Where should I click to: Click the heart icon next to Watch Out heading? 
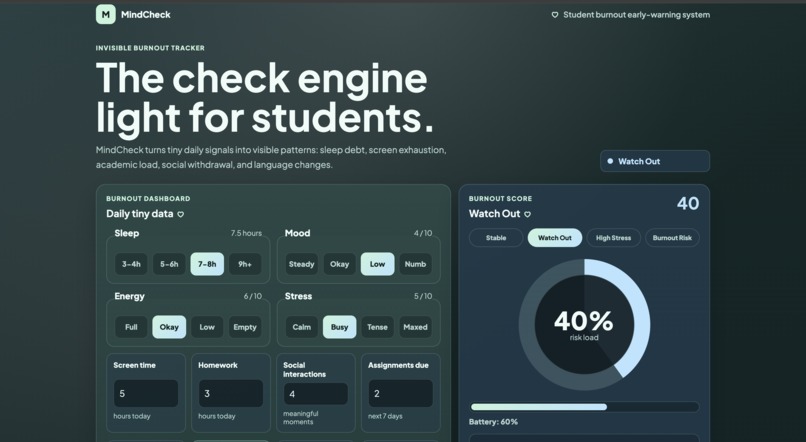(x=527, y=214)
